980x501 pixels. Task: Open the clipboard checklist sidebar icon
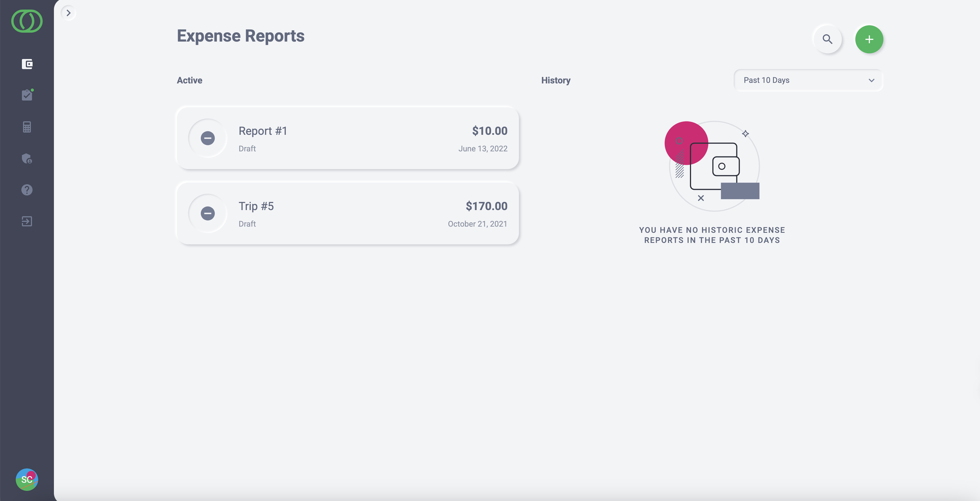27,95
